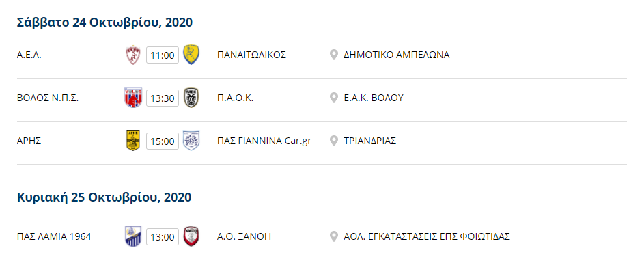The image size is (644, 261).
Task: Open the 13:00 match time box
Action: 163,237
